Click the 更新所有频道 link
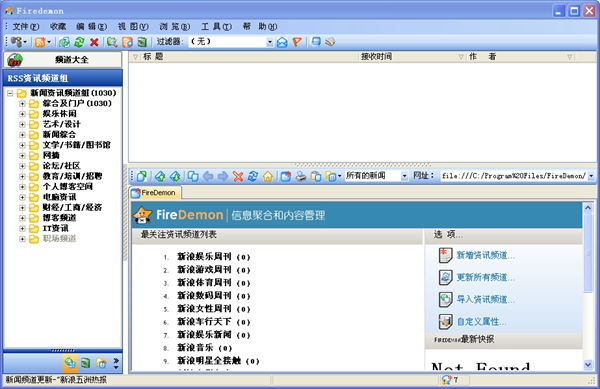The width and height of the screenshot is (600, 389). pyautogui.click(x=485, y=277)
